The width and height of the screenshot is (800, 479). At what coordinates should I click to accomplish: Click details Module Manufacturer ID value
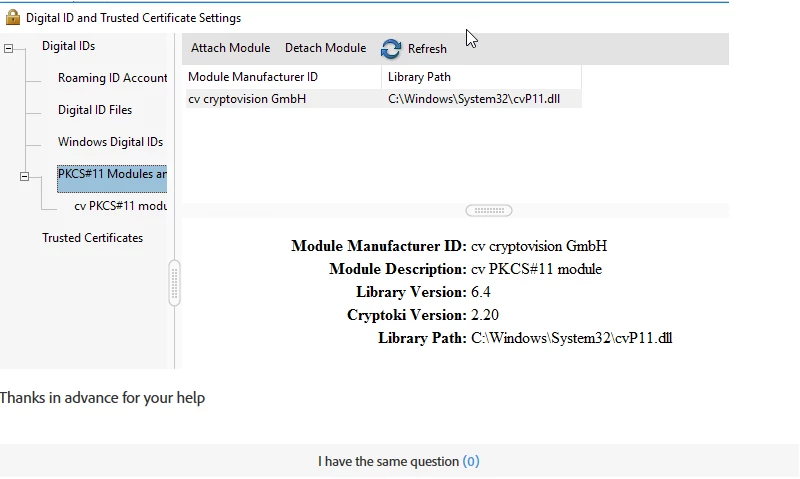click(539, 246)
